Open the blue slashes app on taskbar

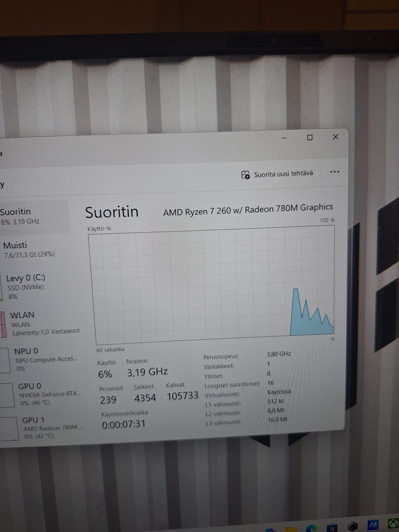[373, 525]
